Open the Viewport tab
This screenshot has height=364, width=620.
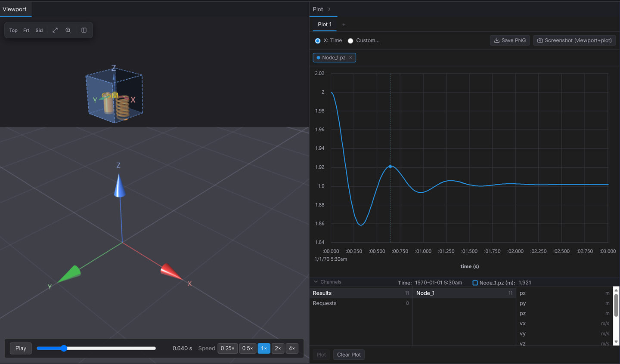[x=15, y=9]
